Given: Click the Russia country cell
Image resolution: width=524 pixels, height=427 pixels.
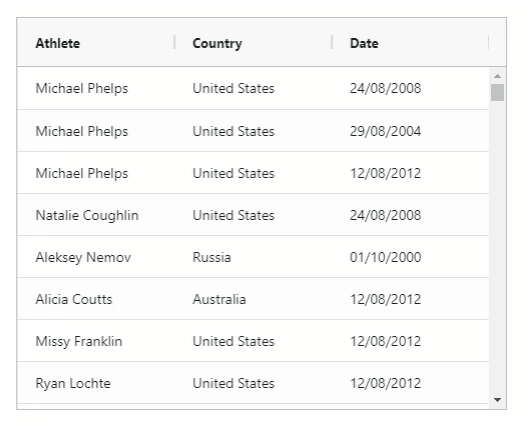Looking at the screenshot, I should point(253,257).
